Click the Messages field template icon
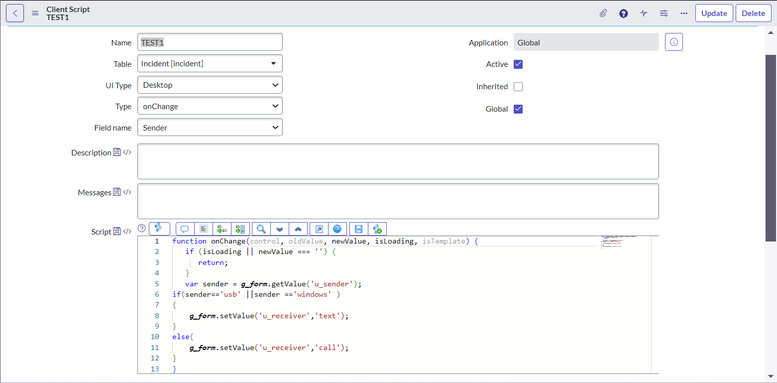This screenshot has width=777, height=383. (117, 192)
